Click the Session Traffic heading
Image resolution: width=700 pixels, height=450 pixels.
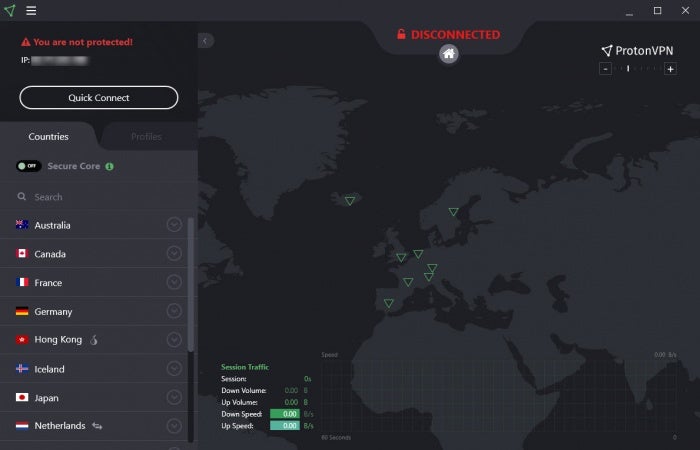[245, 367]
